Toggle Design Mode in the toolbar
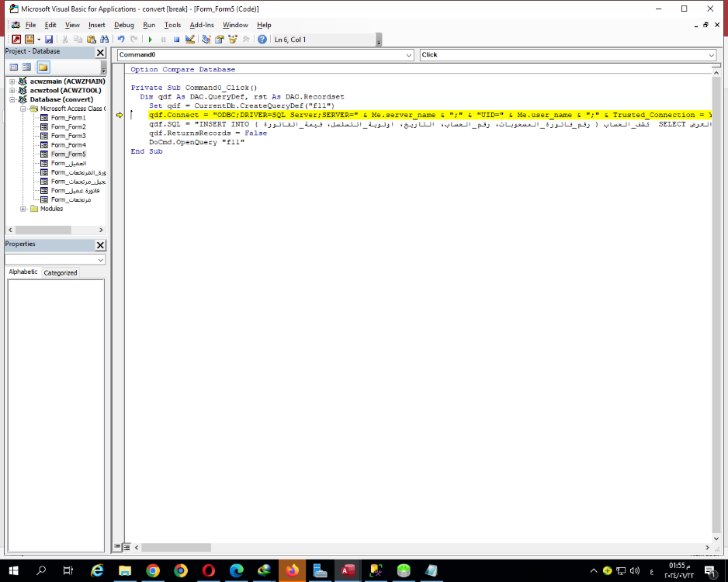The width and height of the screenshot is (728, 582). (190, 40)
